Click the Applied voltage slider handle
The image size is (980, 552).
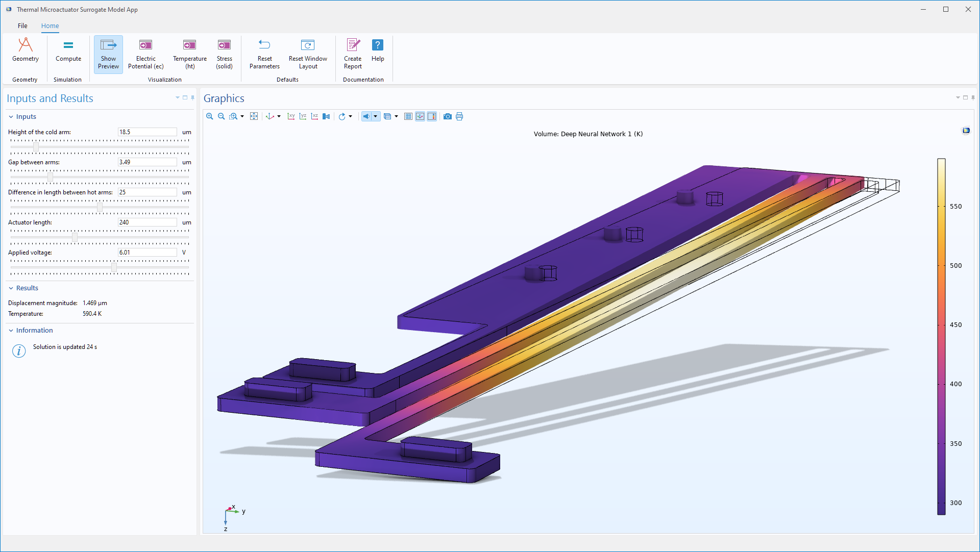coord(114,267)
